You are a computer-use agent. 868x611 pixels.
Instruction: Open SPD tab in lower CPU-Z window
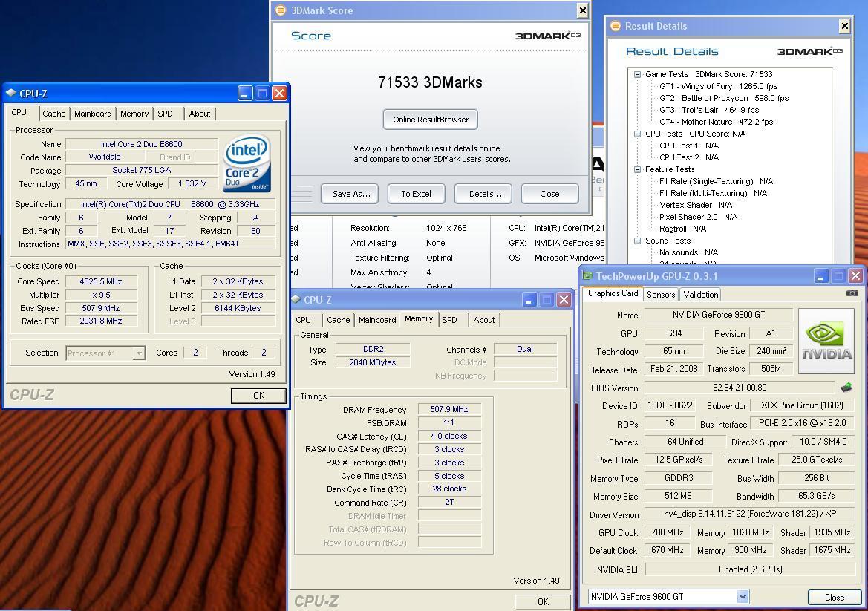point(449,320)
